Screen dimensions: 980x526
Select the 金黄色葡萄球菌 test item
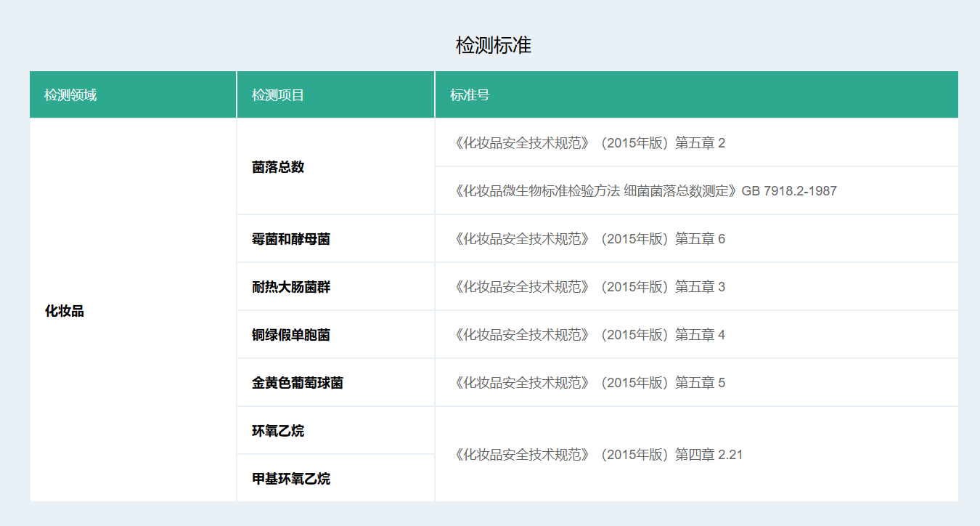click(297, 383)
